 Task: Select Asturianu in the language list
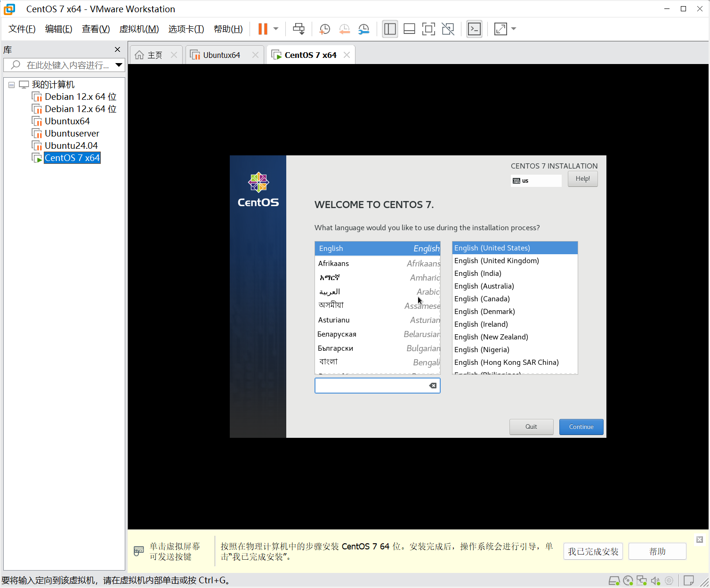point(377,320)
